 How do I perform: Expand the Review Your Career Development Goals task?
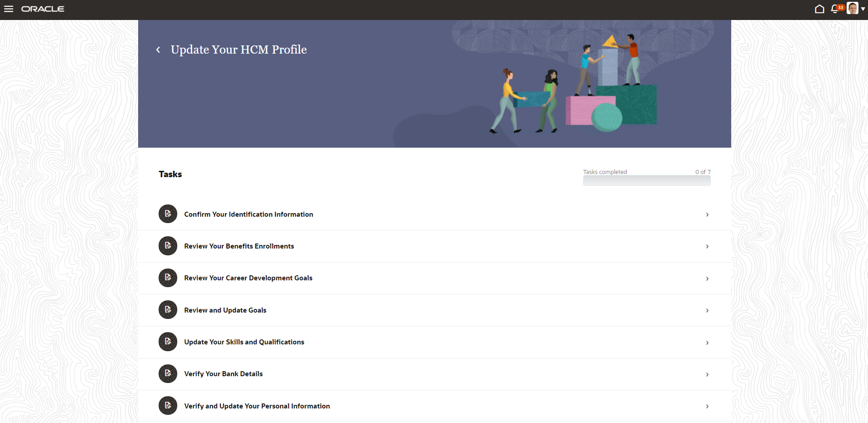point(708,279)
